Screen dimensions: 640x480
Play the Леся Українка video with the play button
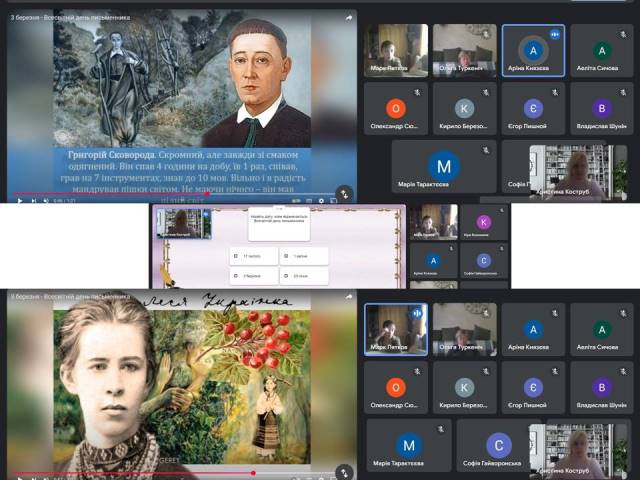click(20, 478)
